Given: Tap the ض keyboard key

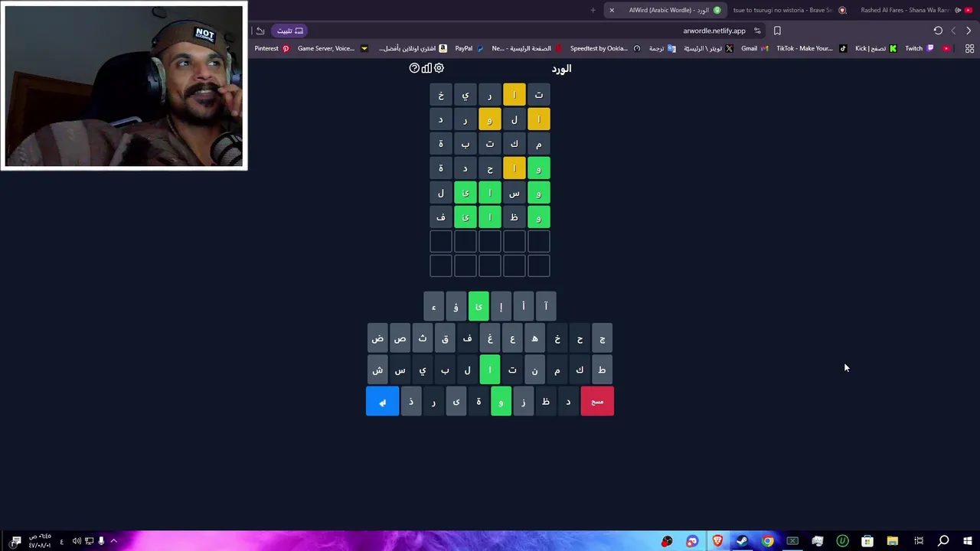Looking at the screenshot, I should pyautogui.click(x=377, y=338).
